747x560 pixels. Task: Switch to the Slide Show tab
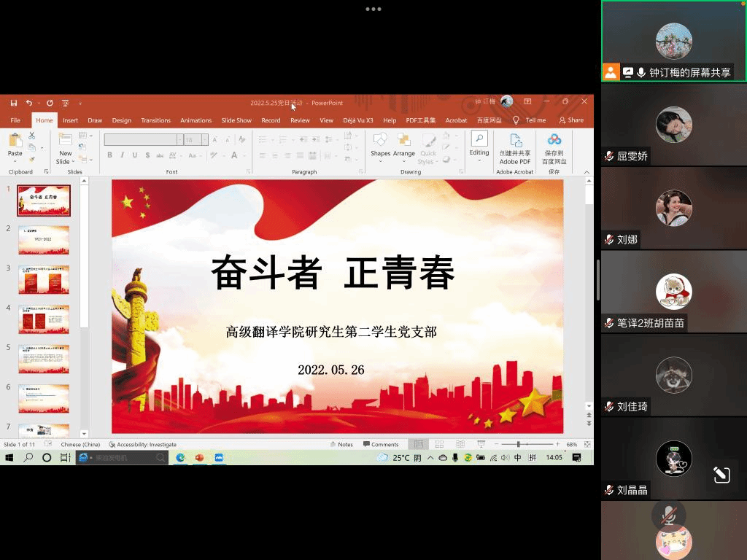[236, 120]
